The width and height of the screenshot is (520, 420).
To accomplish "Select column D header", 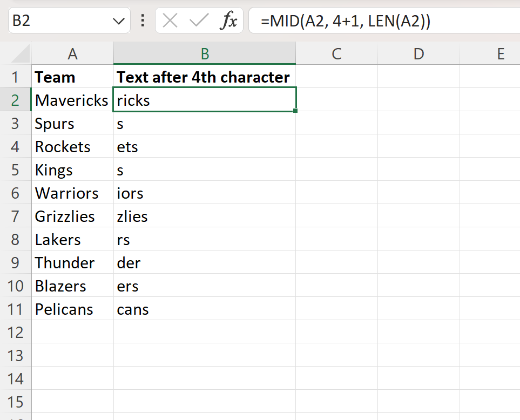I will click(418, 53).
